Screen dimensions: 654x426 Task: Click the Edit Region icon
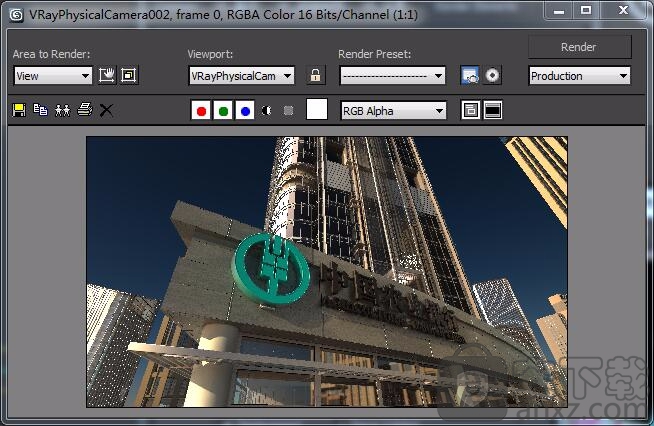[107, 76]
